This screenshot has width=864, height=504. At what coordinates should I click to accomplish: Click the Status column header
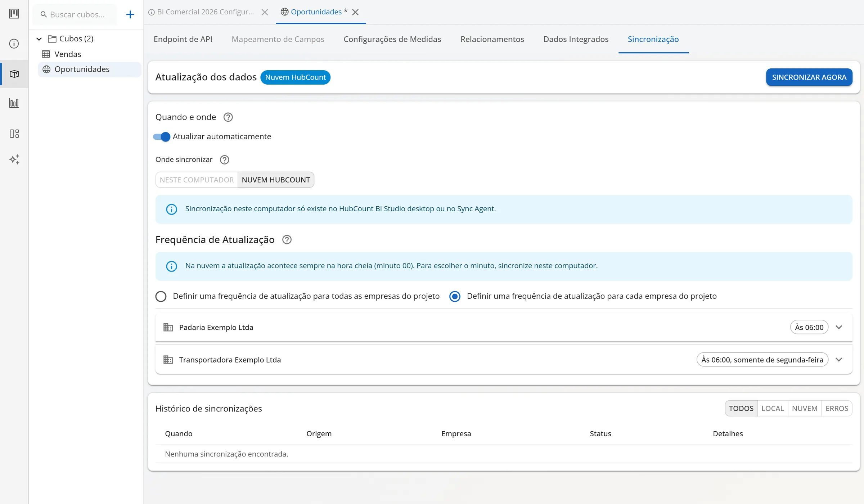point(600,433)
